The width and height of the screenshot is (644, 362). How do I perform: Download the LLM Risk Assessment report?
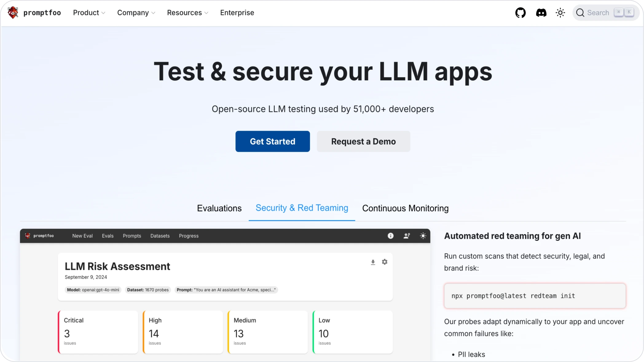pos(373,262)
